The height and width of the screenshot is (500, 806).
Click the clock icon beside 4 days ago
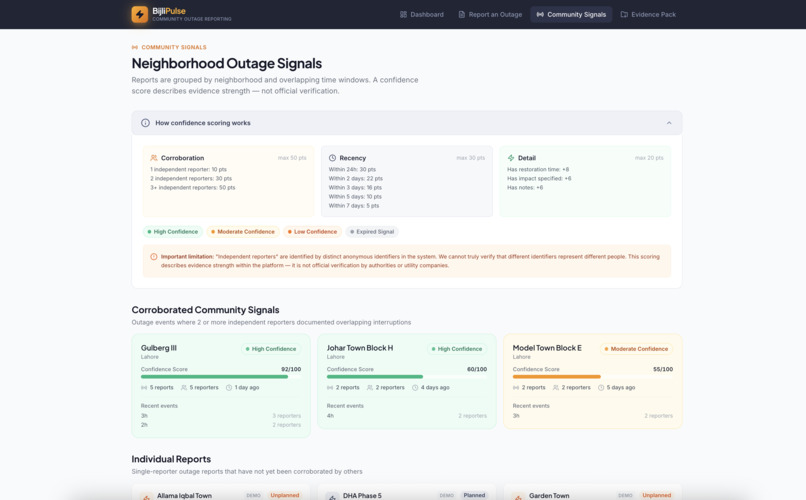415,387
